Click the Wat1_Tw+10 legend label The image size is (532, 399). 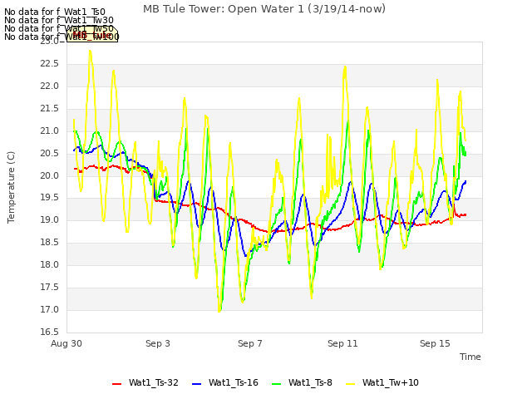click(x=390, y=382)
